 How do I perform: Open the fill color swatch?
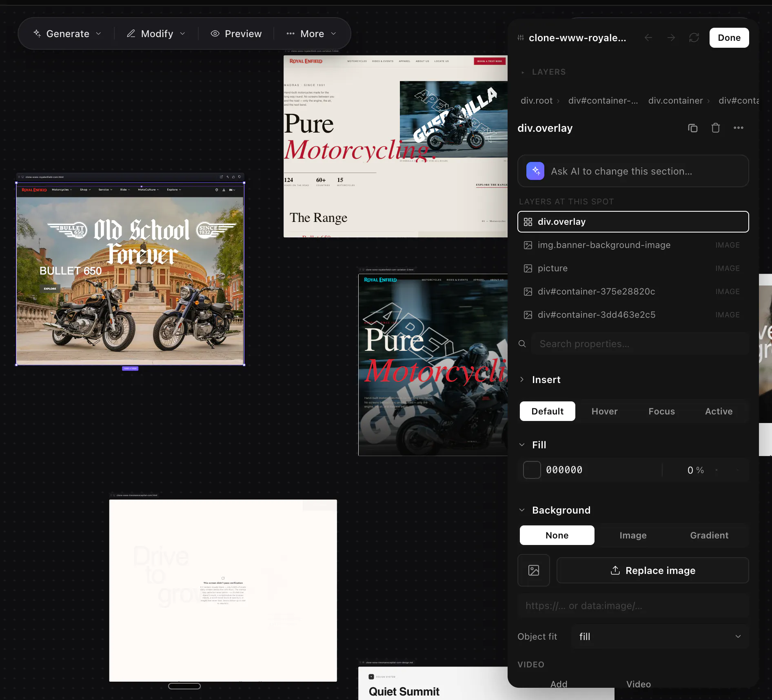pos(532,470)
